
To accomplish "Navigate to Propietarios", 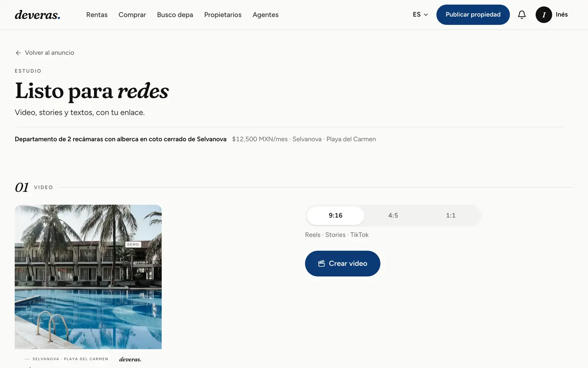I will (223, 15).
